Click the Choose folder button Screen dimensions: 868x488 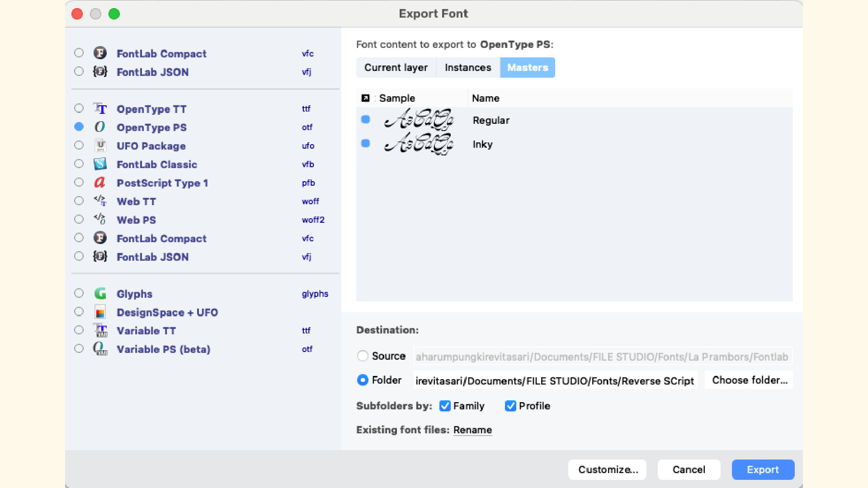pos(749,380)
